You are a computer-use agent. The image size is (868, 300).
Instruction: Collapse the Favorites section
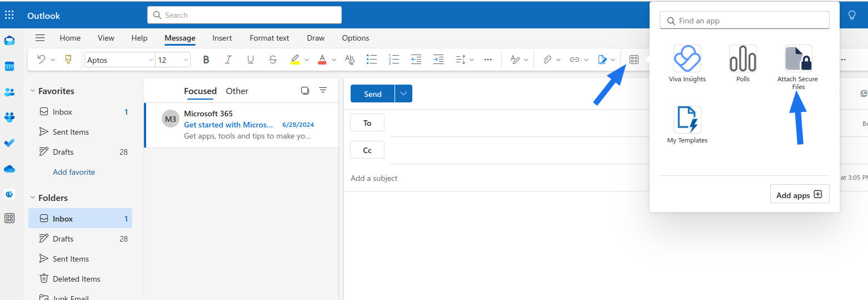pos(32,91)
